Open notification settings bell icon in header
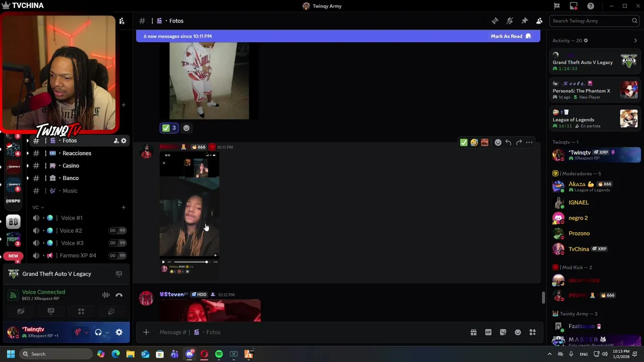 (510, 21)
